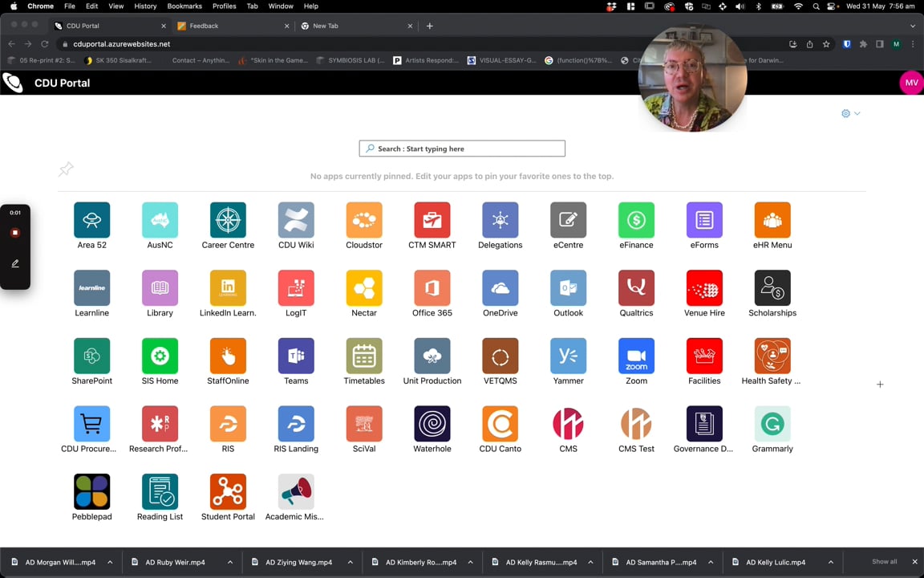Reload the CDU Portal page
The width and height of the screenshot is (924, 578).
(x=44, y=43)
